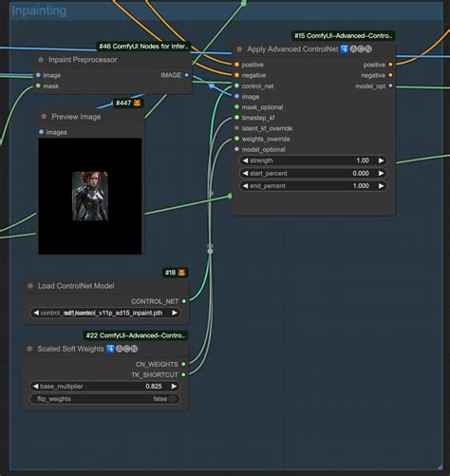Click the #15 ComfyUI-Advanced-Contro.. badge
Image resolution: width=450 pixels, height=476 pixels.
pyautogui.click(x=343, y=36)
